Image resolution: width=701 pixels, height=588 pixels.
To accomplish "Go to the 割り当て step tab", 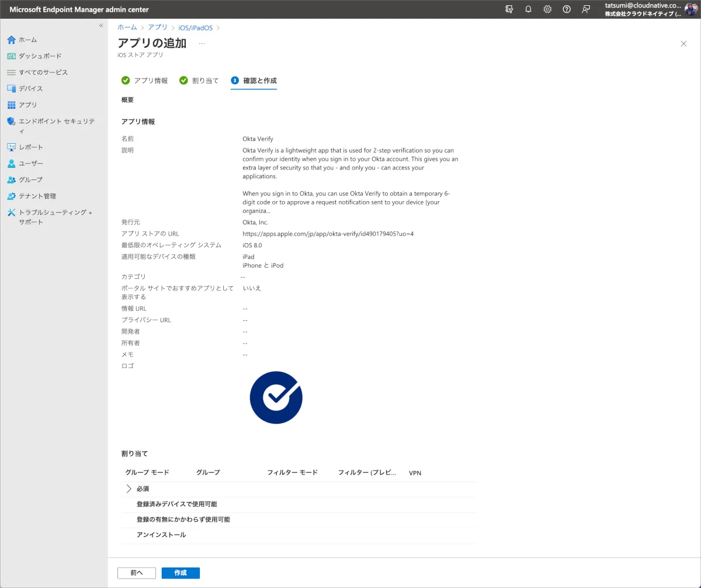I will (x=199, y=81).
